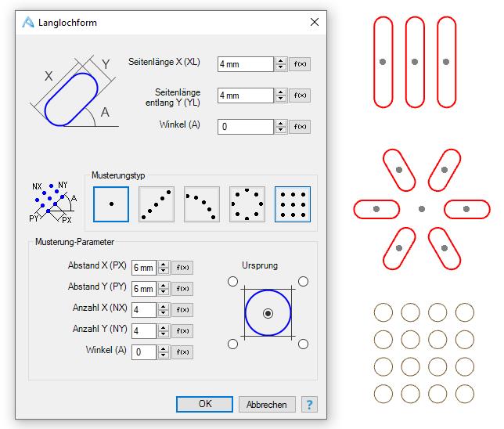Cancel with the Abbrechen button

pos(267,404)
